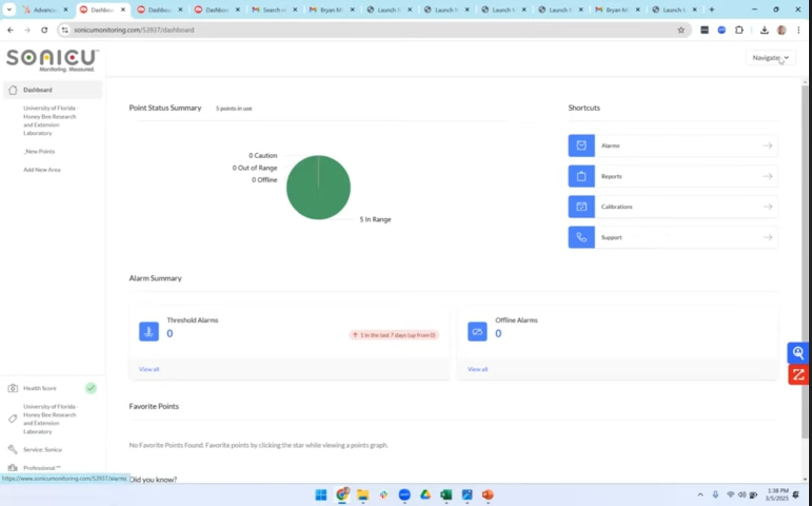Click the blue magnifier search widget
812x506 pixels.
coord(798,353)
